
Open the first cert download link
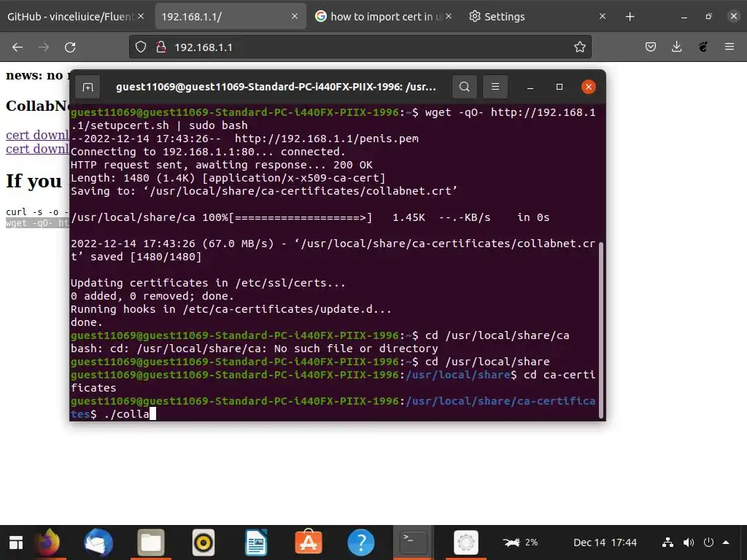(37, 135)
